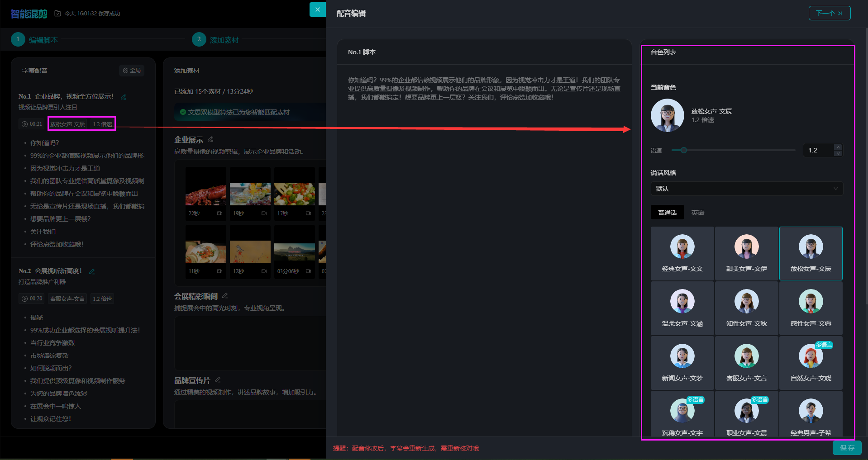Close the 配音编辑 drawer with the X button
The width and height of the screenshot is (868, 460).
317,9
